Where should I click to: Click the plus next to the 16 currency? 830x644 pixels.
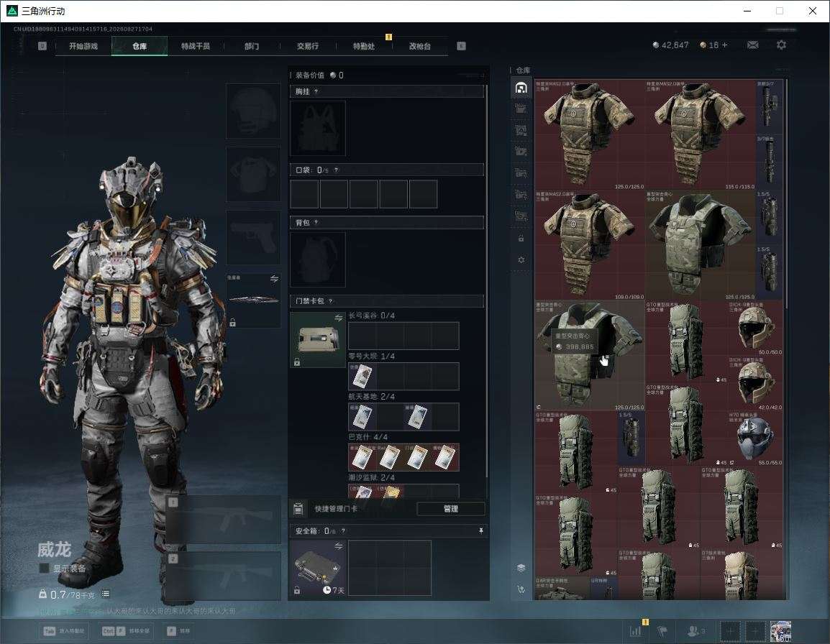725,45
